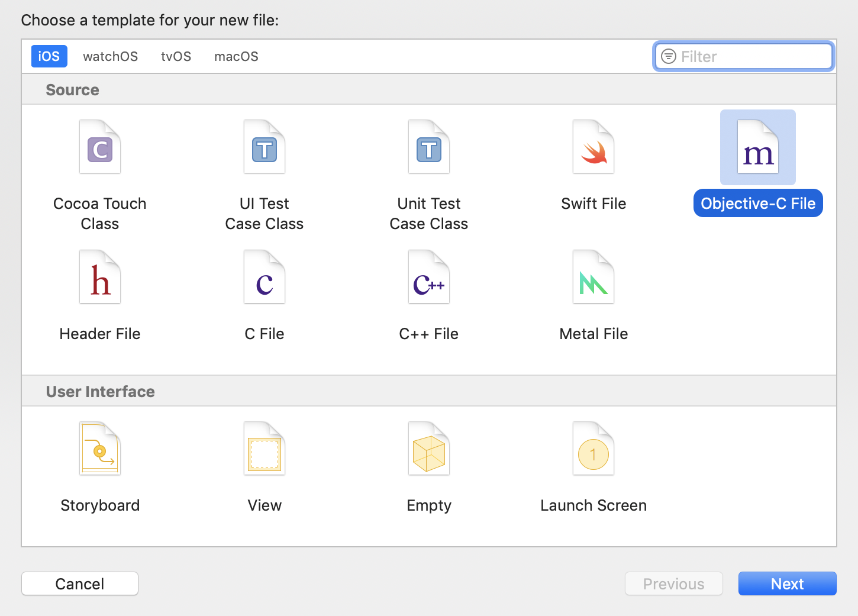Click the C++ File label text

(x=429, y=334)
